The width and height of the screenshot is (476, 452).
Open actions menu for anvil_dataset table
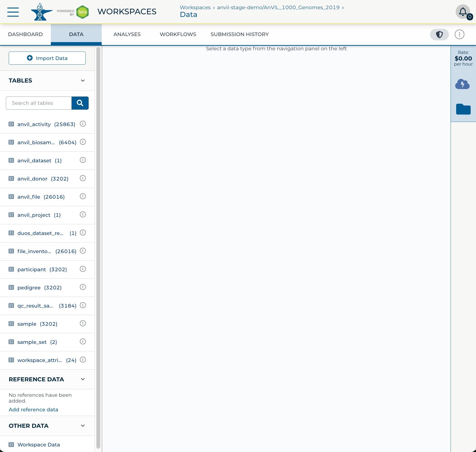click(x=83, y=160)
